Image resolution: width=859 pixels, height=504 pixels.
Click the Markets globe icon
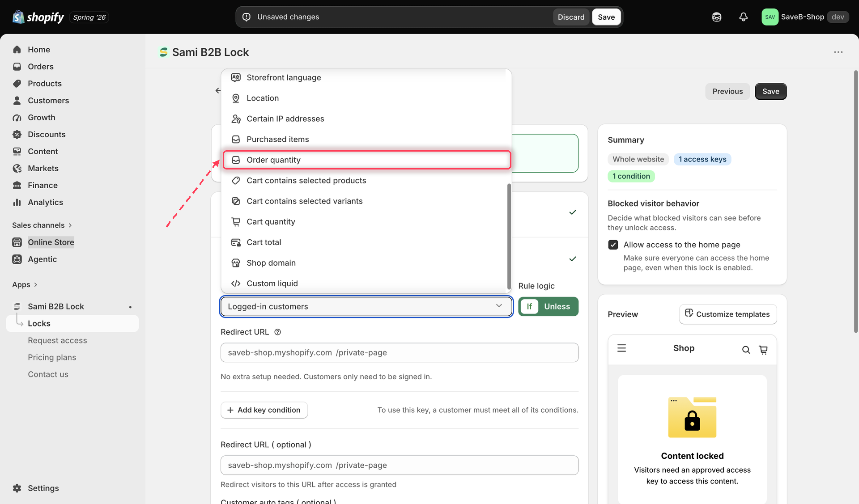[17, 169]
